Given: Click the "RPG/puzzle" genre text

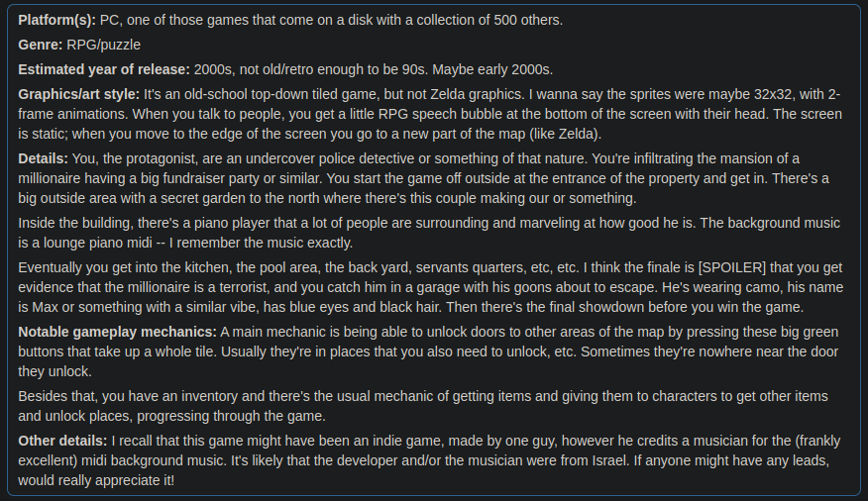Looking at the screenshot, I should coord(103,45).
